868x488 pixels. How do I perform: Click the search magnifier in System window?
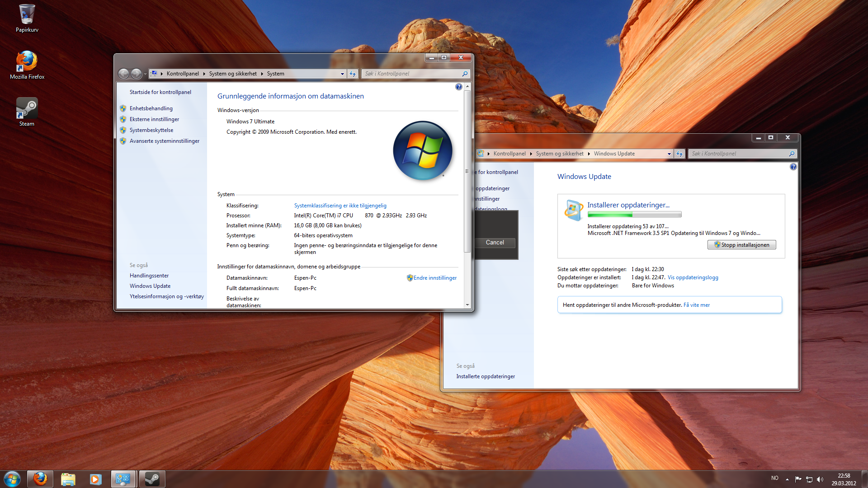465,74
